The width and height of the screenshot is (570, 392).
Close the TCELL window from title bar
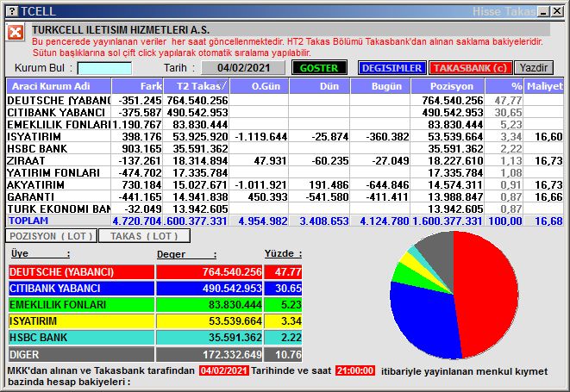coord(556,11)
